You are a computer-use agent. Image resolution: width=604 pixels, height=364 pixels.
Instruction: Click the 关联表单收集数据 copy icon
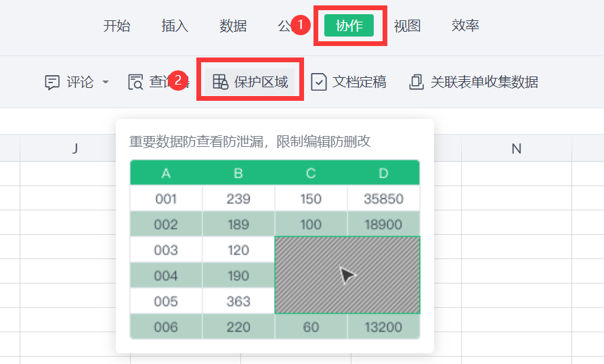[x=416, y=82]
